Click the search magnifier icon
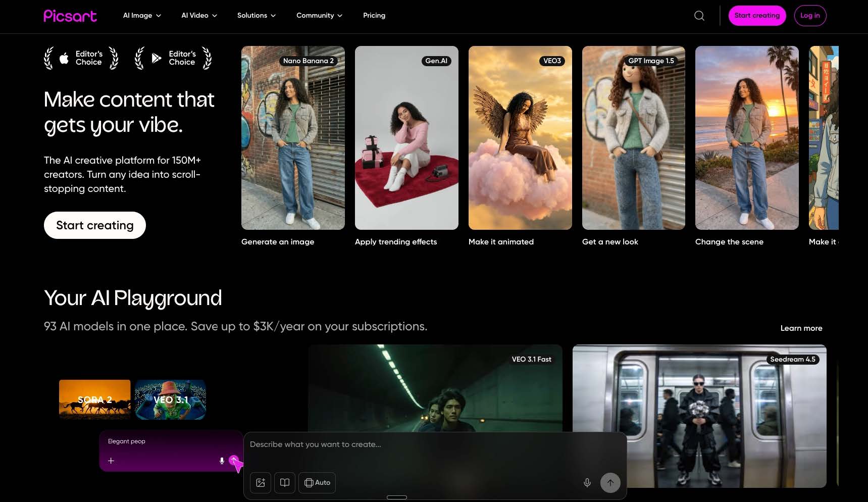 pyautogui.click(x=699, y=16)
